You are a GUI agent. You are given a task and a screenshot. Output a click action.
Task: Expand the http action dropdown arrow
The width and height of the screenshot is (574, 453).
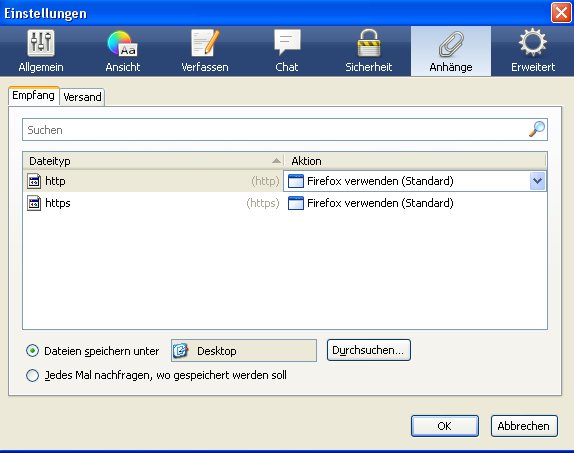tap(537, 181)
